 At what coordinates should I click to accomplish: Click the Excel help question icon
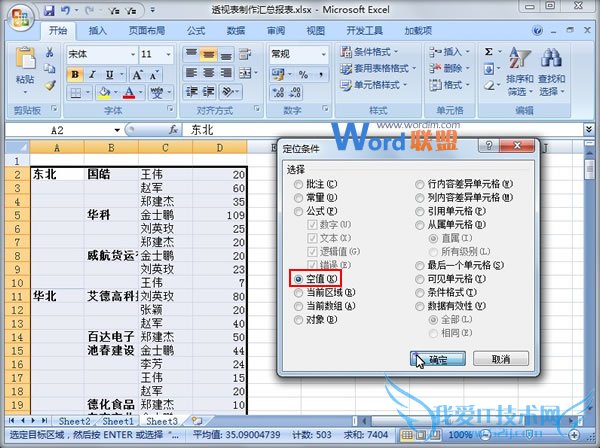pyautogui.click(x=537, y=31)
